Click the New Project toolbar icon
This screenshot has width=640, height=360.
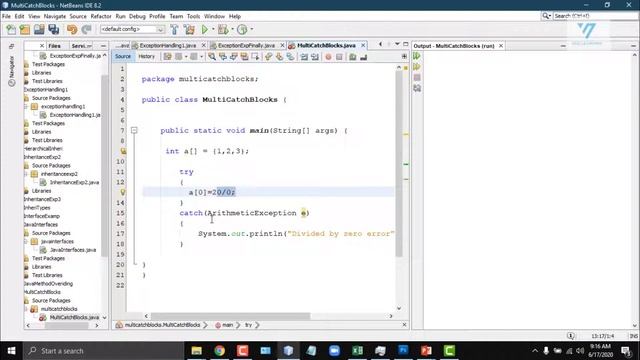click(x=25, y=29)
